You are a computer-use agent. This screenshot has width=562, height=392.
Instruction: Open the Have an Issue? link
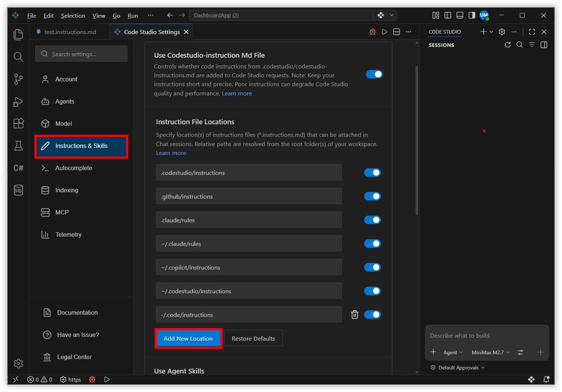(78, 335)
